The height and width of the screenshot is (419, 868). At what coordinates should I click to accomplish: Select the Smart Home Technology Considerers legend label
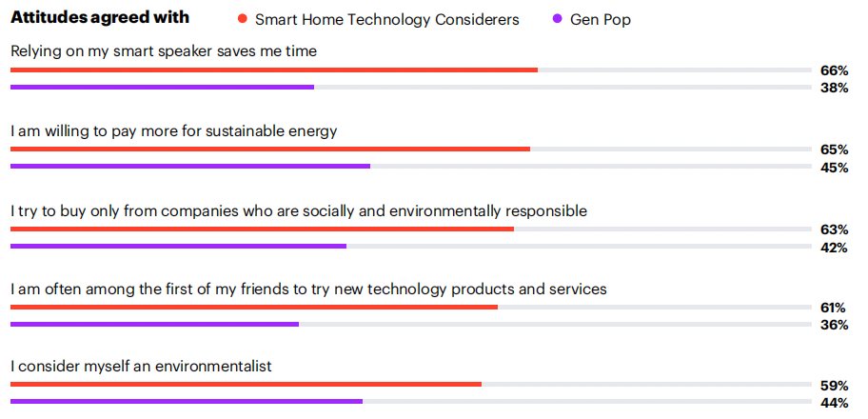[387, 20]
